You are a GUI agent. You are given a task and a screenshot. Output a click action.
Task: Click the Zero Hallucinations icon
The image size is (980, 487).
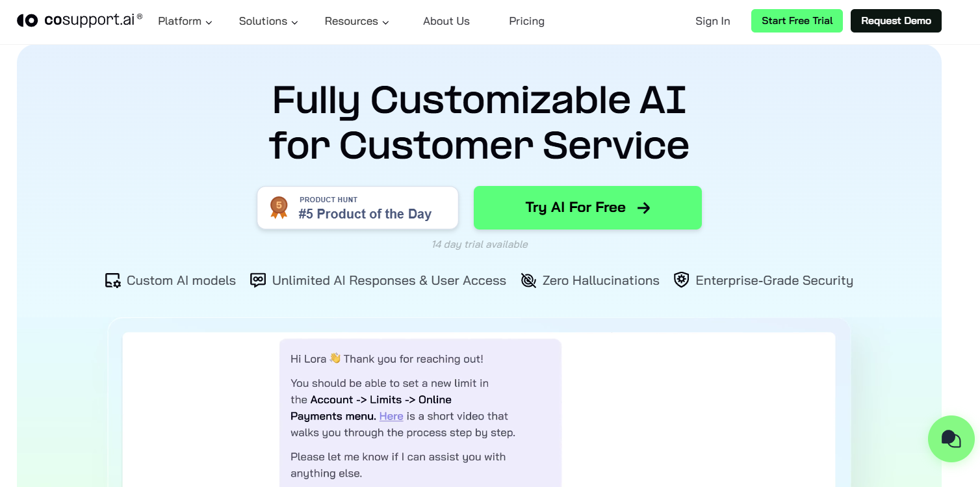tap(528, 281)
